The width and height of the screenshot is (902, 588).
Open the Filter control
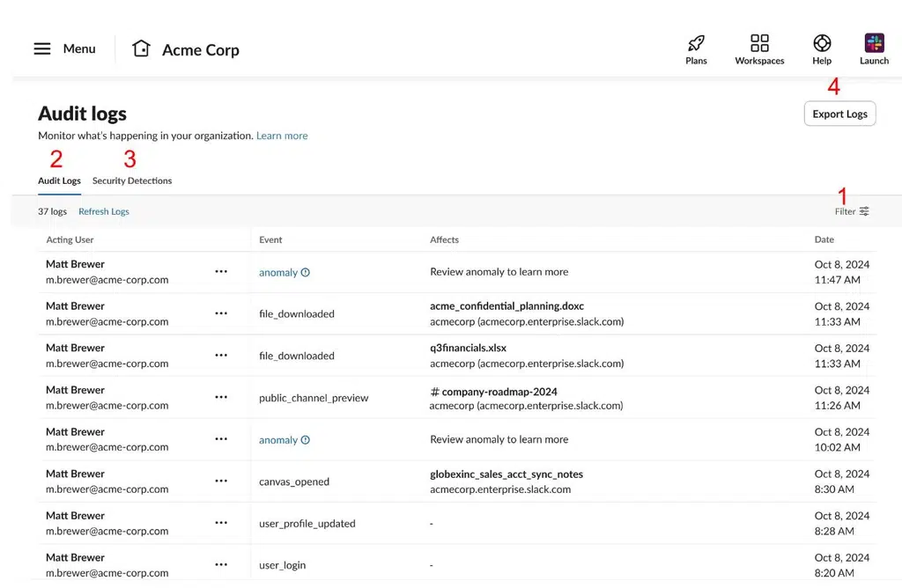[x=852, y=211]
